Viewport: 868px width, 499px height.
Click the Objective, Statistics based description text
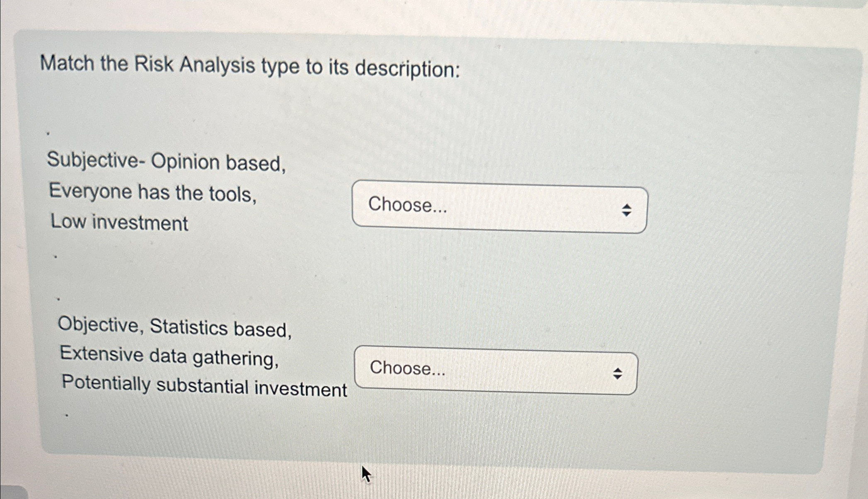coord(174,327)
